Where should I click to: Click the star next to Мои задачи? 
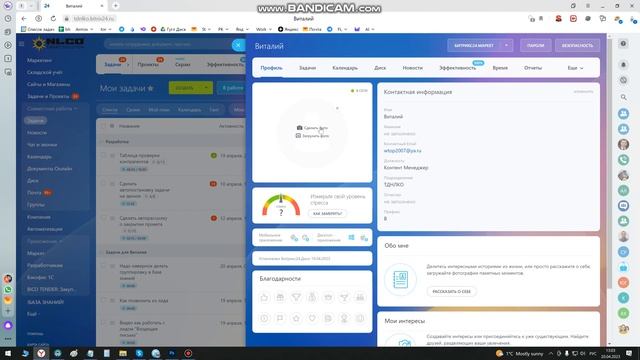(150, 88)
